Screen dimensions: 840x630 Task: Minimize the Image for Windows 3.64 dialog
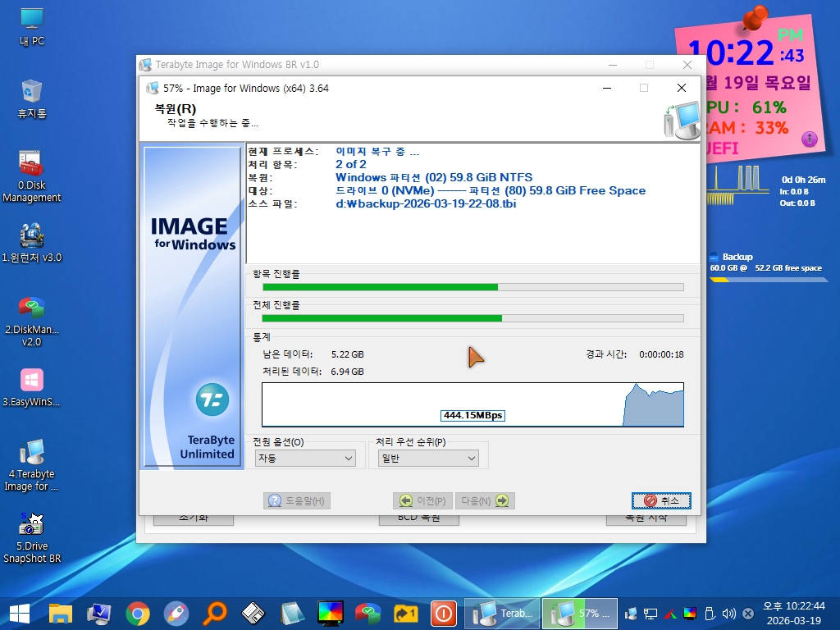(x=607, y=88)
